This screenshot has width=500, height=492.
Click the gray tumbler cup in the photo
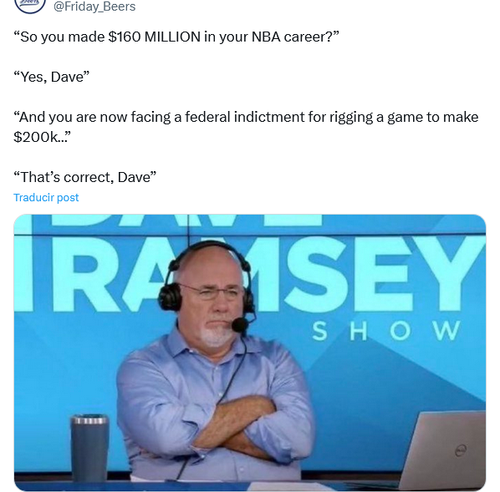click(89, 447)
